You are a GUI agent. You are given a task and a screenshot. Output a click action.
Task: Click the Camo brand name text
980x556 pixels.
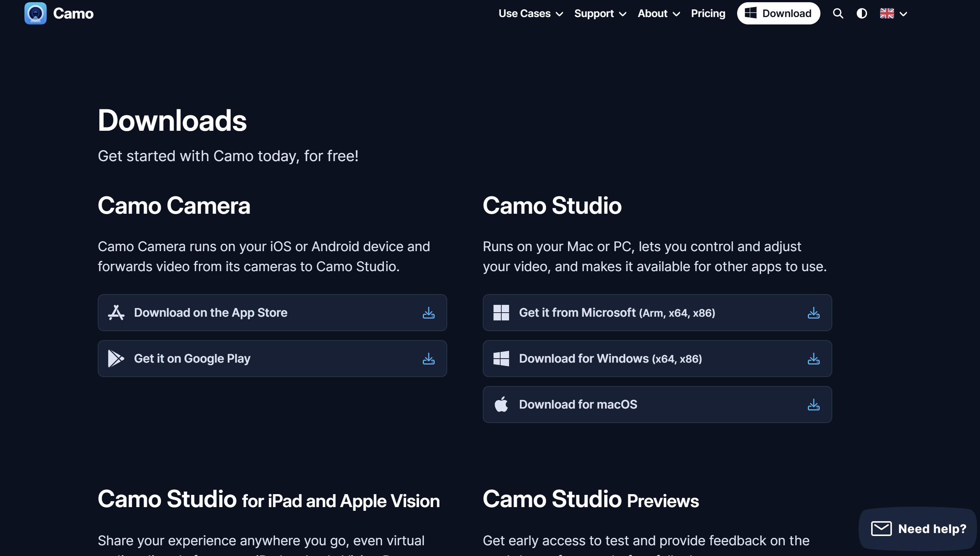point(73,13)
